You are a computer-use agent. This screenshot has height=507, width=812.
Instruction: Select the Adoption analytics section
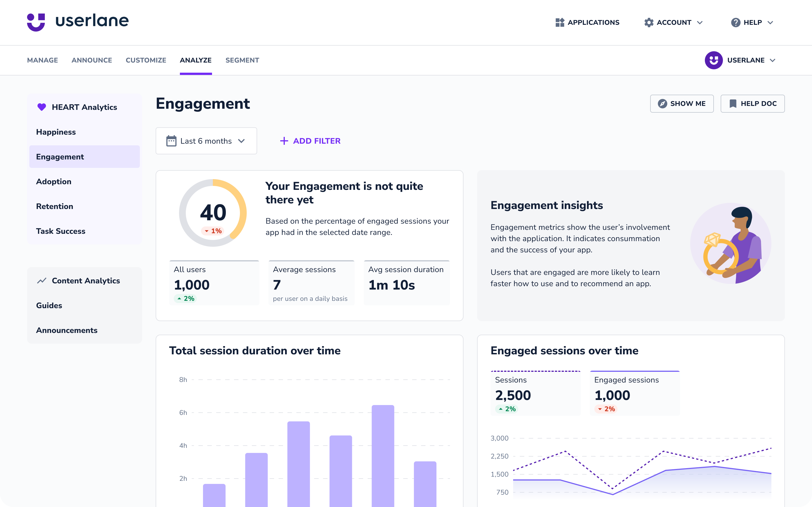click(54, 181)
